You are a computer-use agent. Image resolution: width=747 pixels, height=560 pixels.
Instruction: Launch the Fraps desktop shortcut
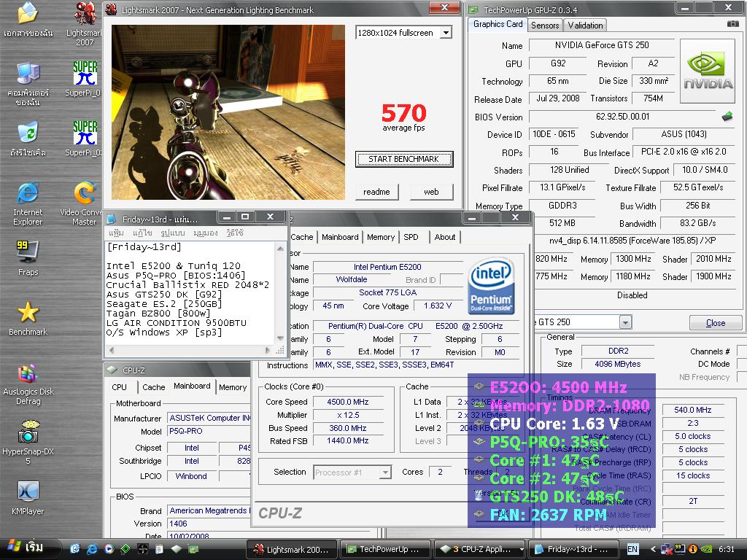pyautogui.click(x=28, y=257)
